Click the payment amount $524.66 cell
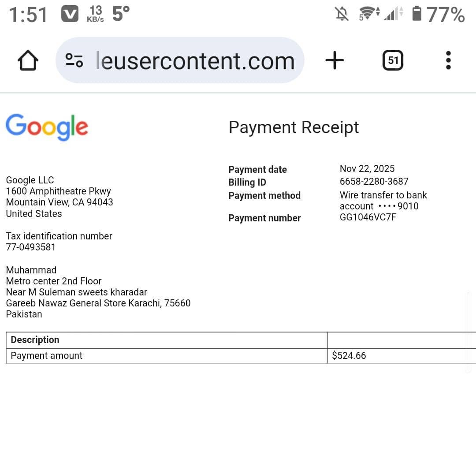The height and width of the screenshot is (459, 476). pyautogui.click(x=349, y=355)
